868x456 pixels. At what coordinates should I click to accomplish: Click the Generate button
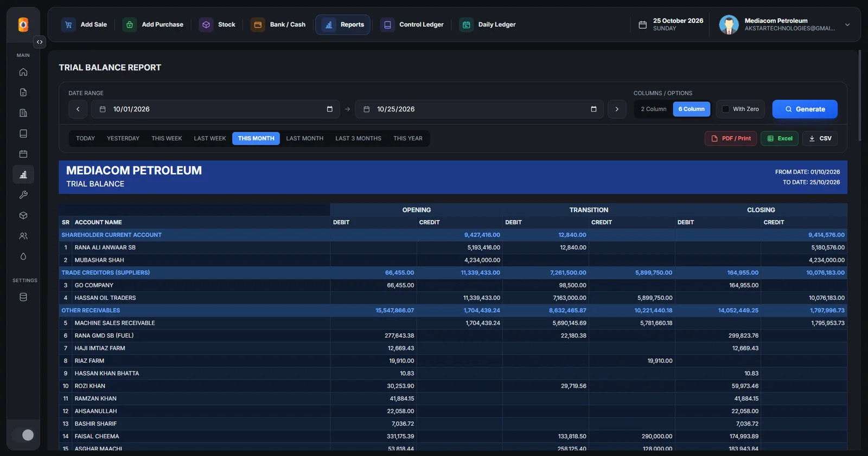[x=805, y=109]
